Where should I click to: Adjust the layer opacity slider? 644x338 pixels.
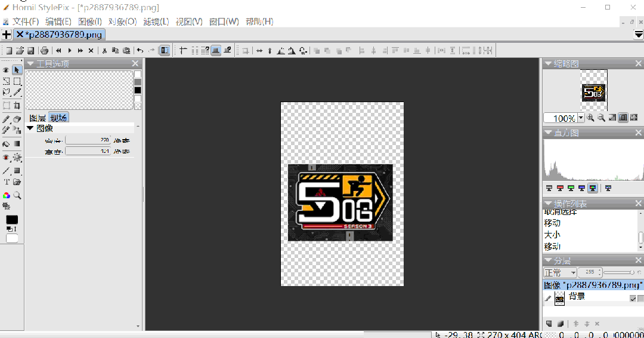click(x=618, y=272)
